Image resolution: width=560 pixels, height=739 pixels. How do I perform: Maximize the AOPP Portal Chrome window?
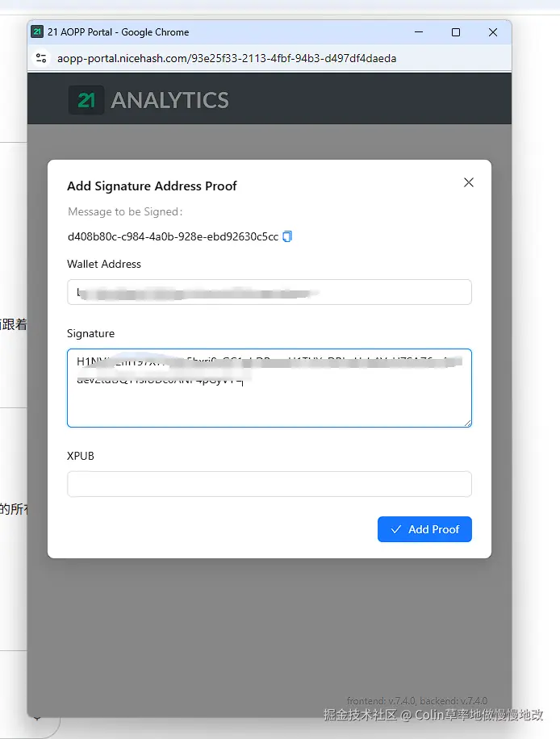click(456, 32)
